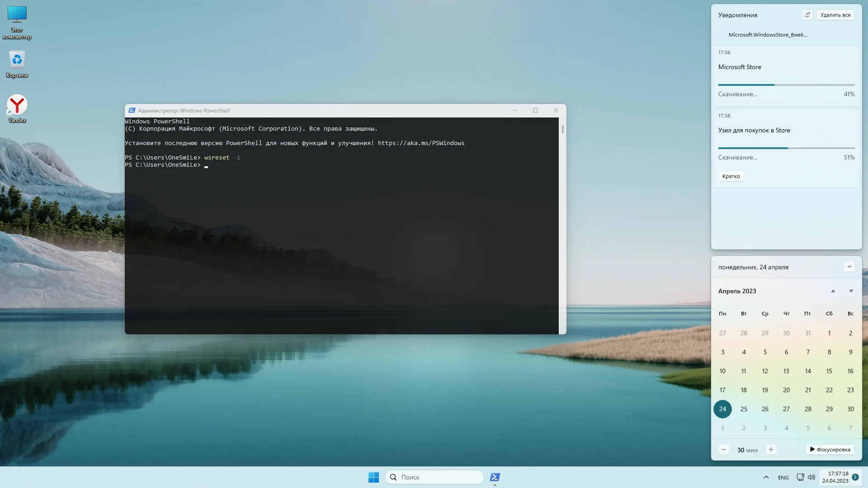Go to previous month in calendar
868x488 pixels.
coord(833,291)
